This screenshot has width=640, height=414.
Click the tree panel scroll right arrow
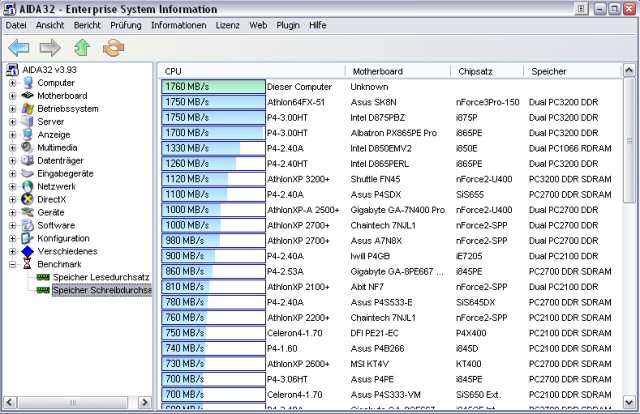coord(144,403)
